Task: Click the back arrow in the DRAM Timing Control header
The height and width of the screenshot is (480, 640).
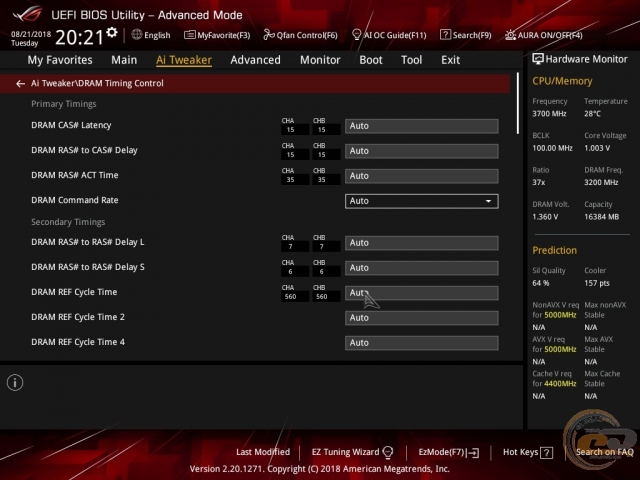Action: point(20,84)
